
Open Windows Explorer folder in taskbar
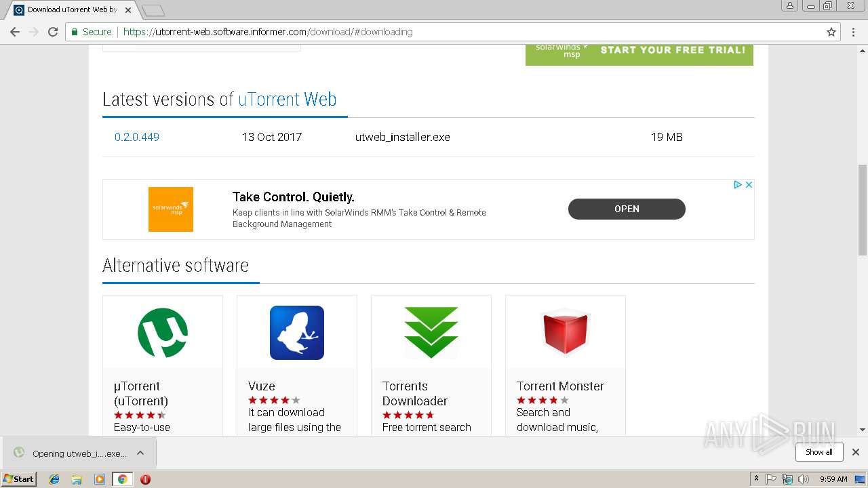click(x=77, y=479)
